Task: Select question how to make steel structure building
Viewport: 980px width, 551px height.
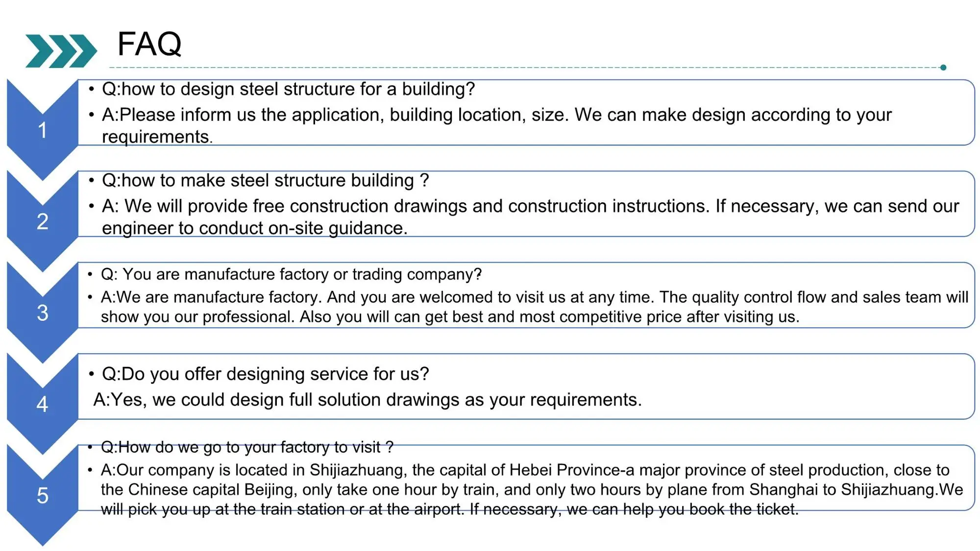Action: (265, 181)
